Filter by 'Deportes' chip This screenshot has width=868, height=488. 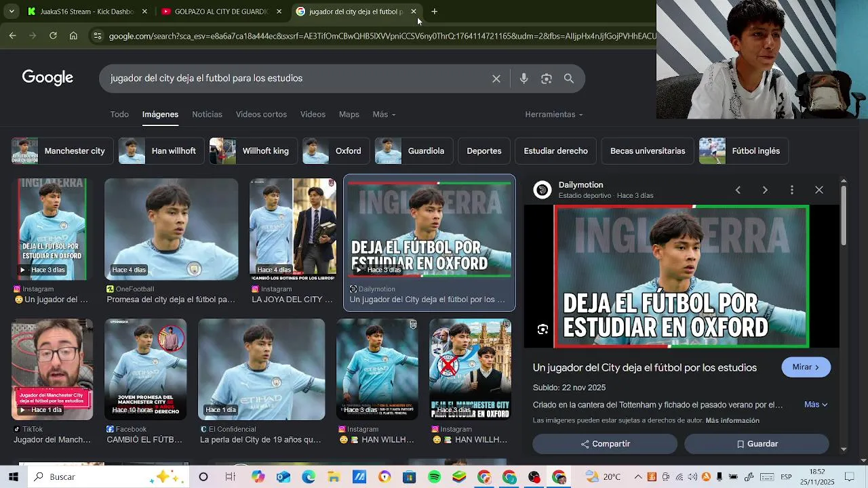pyautogui.click(x=484, y=151)
